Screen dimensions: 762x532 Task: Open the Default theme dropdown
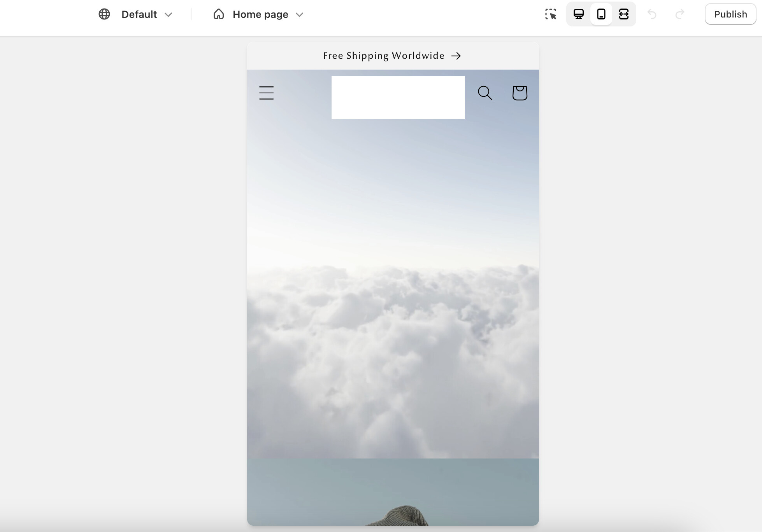[x=147, y=14]
